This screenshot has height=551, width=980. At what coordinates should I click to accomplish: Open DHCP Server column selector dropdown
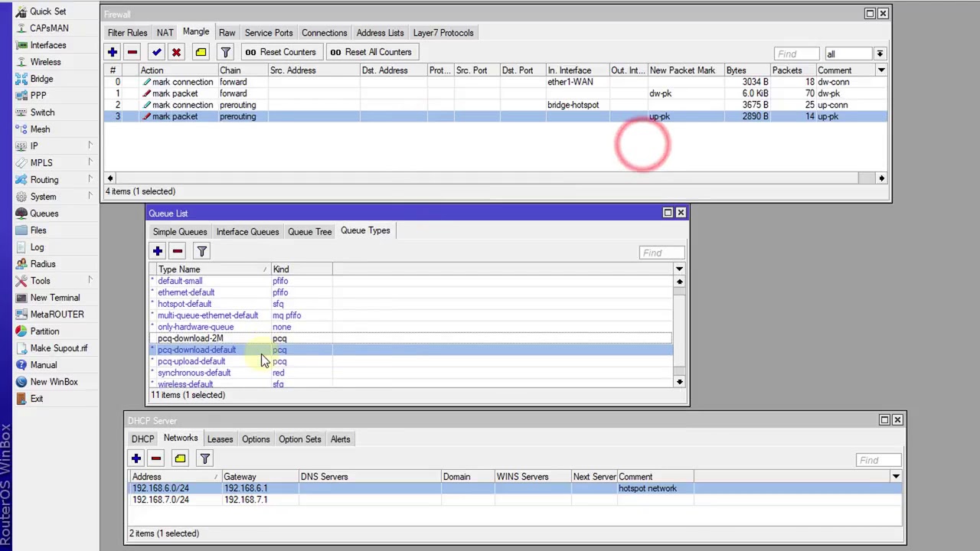tap(895, 477)
